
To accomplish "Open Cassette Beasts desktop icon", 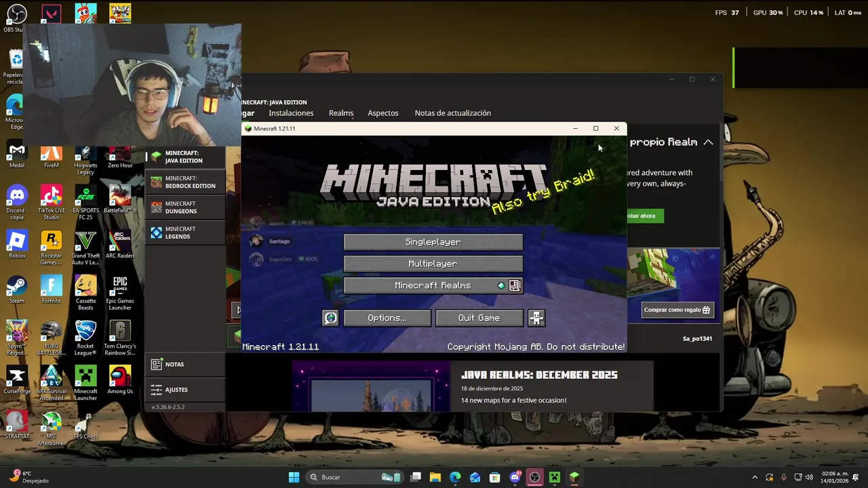I will 85,293.
